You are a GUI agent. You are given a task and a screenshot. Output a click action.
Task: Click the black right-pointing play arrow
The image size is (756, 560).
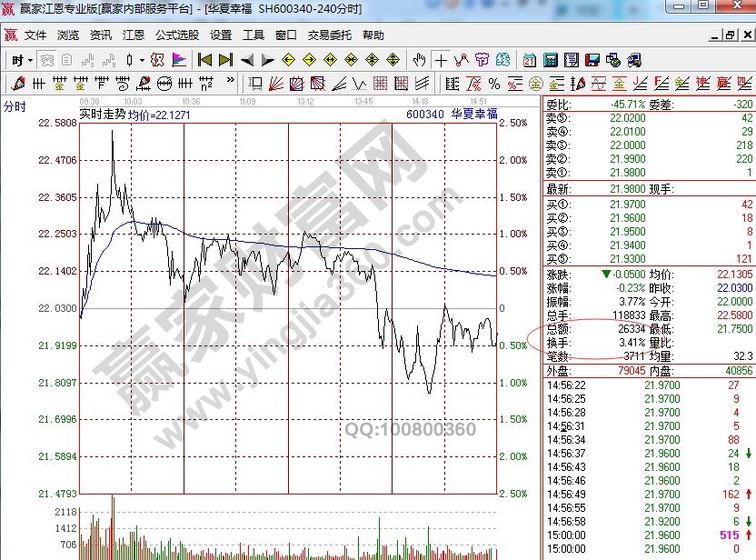coord(267,61)
